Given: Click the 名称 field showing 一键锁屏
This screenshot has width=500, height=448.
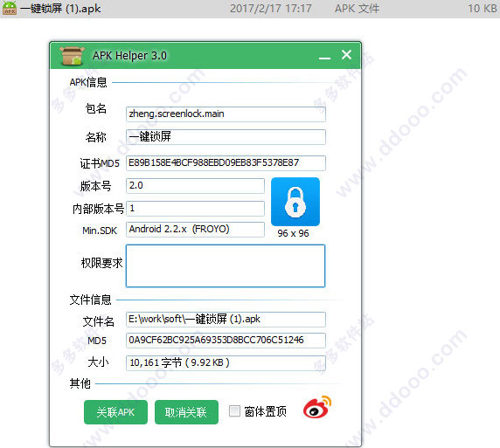Looking at the screenshot, I should pyautogui.click(x=226, y=137).
